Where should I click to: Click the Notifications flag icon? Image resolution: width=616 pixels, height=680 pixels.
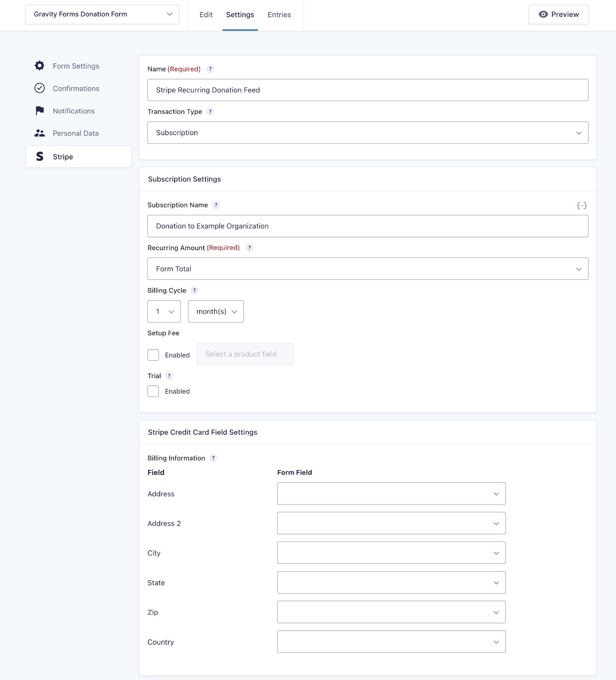point(39,111)
